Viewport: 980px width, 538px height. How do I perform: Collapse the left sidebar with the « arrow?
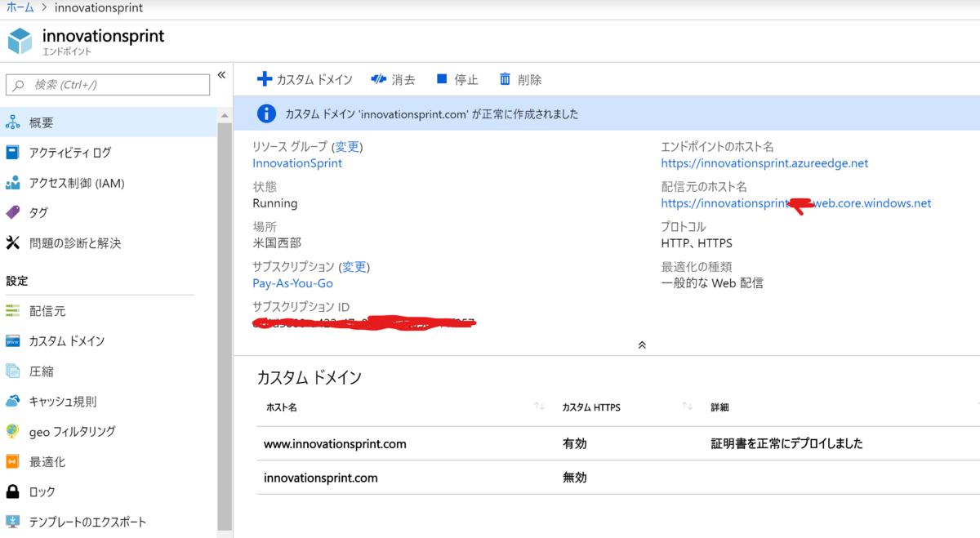coord(221,74)
